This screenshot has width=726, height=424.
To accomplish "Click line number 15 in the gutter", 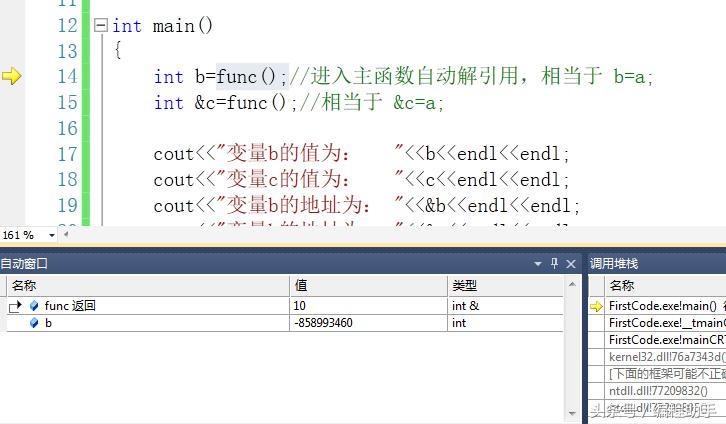I will pos(68,102).
